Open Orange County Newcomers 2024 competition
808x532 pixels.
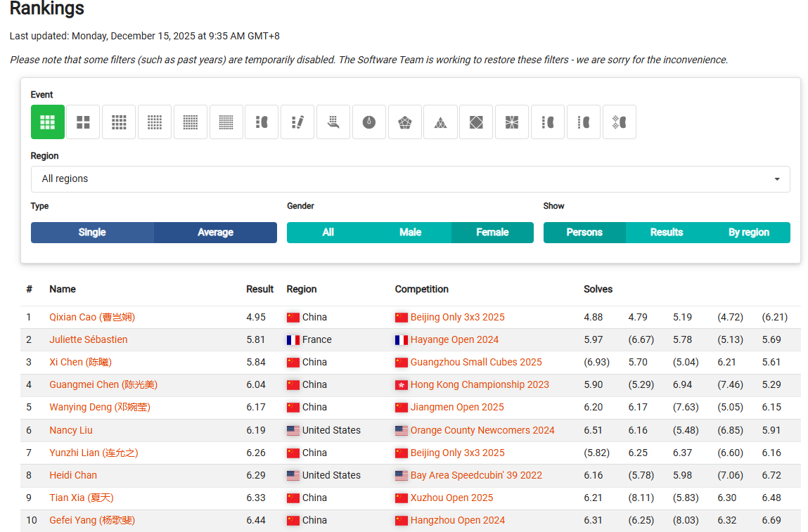pos(482,430)
